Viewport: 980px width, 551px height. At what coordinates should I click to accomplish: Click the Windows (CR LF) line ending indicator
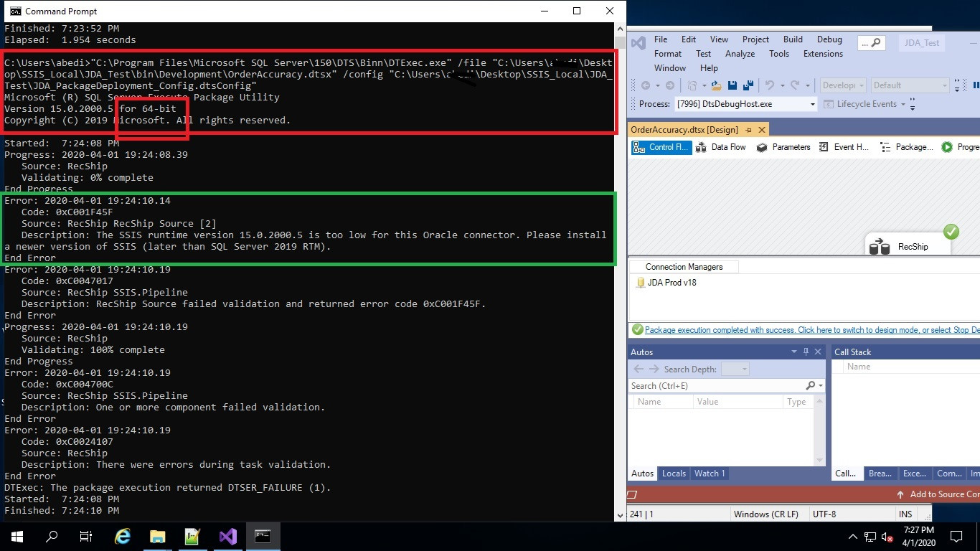[x=765, y=514]
